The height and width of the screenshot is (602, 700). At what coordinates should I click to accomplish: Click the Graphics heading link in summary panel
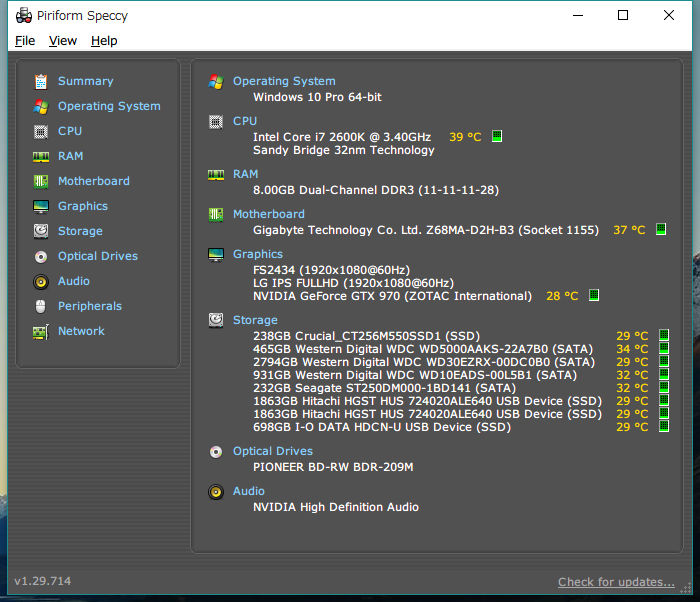click(258, 254)
